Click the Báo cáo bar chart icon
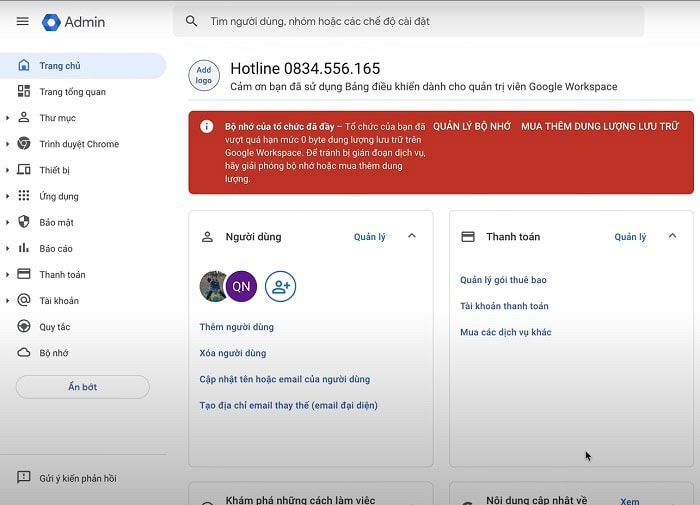 [x=24, y=248]
